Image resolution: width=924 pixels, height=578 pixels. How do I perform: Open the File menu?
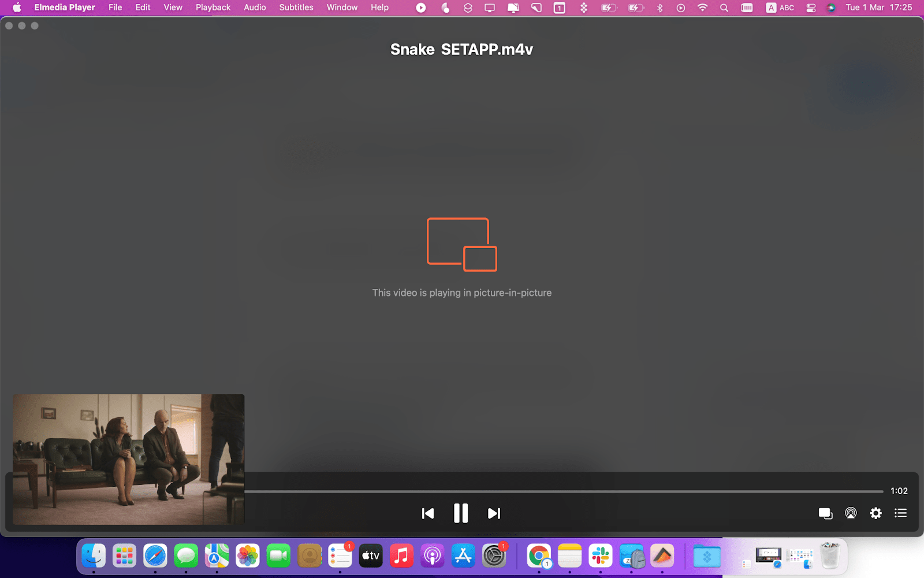[115, 8]
